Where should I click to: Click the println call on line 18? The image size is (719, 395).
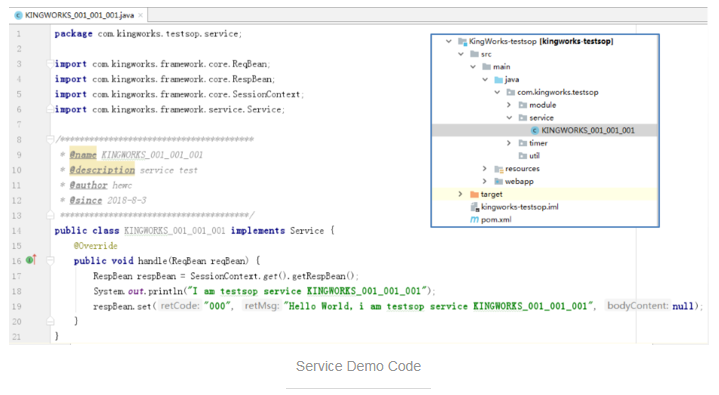click(165, 291)
